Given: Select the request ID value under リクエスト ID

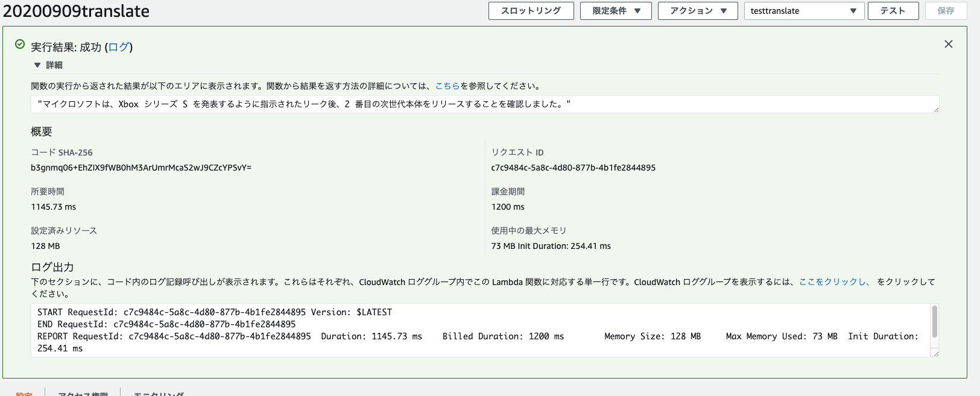Looking at the screenshot, I should (x=574, y=168).
